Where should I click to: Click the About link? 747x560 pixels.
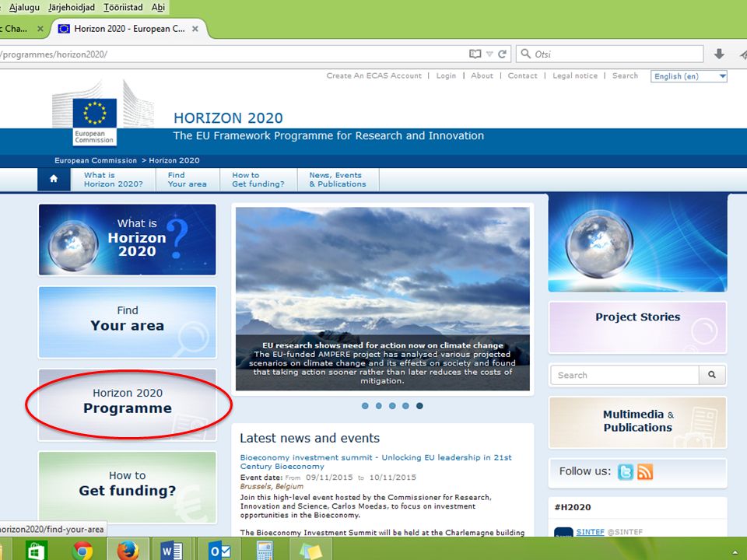482,75
